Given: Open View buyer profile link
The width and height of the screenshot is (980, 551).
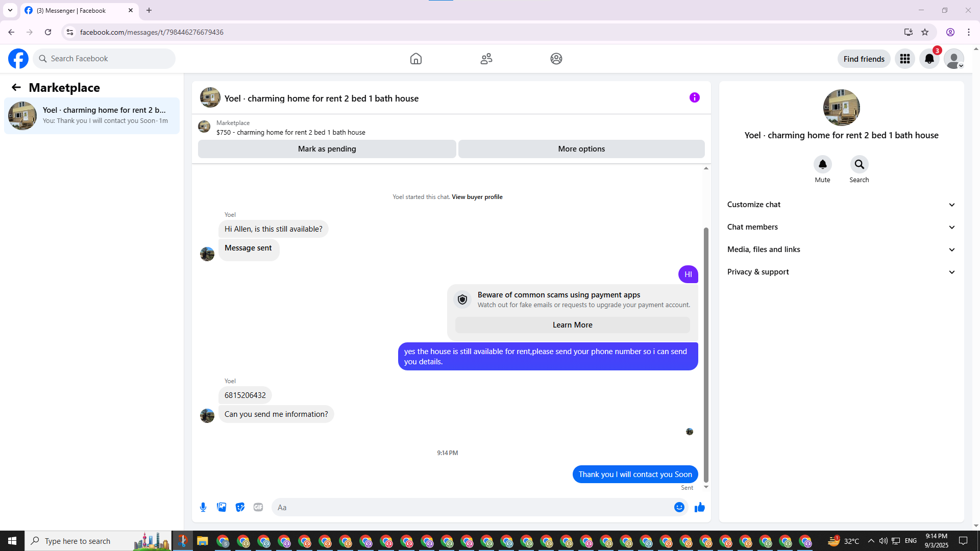Looking at the screenshot, I should click(x=477, y=197).
